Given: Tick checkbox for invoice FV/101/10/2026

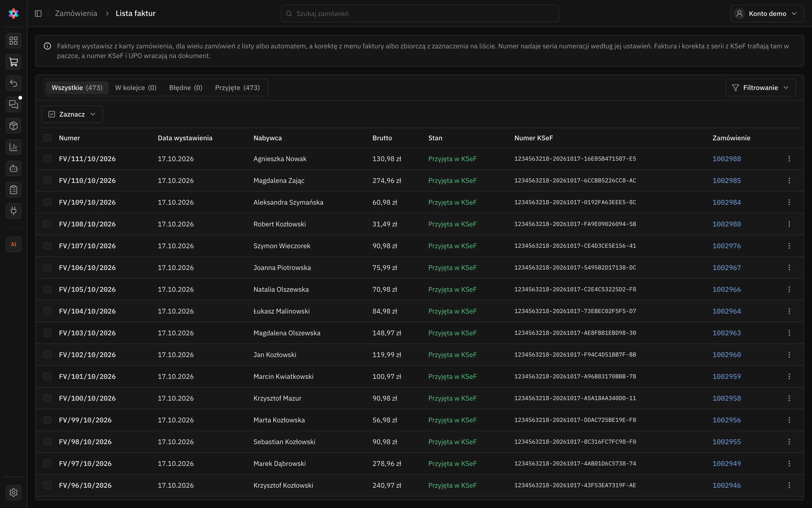Looking at the screenshot, I should tap(47, 376).
